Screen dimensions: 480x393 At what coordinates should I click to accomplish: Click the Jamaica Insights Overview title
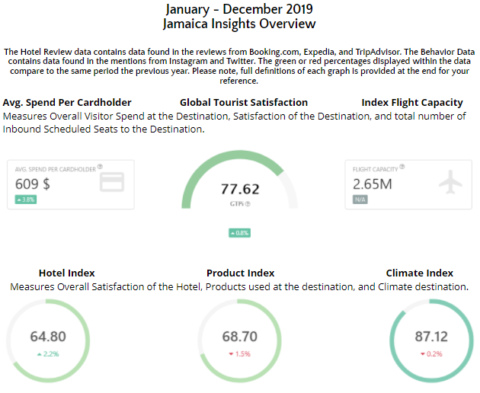point(239,24)
